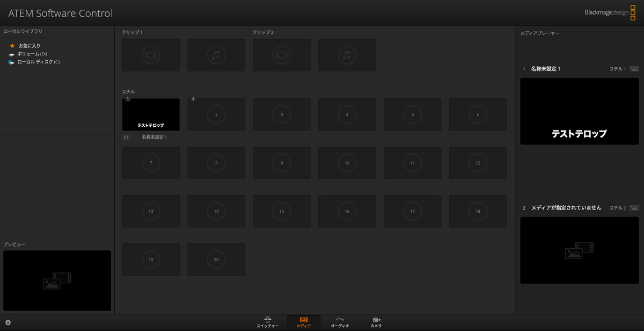Select empty still slot 4

pos(347,114)
